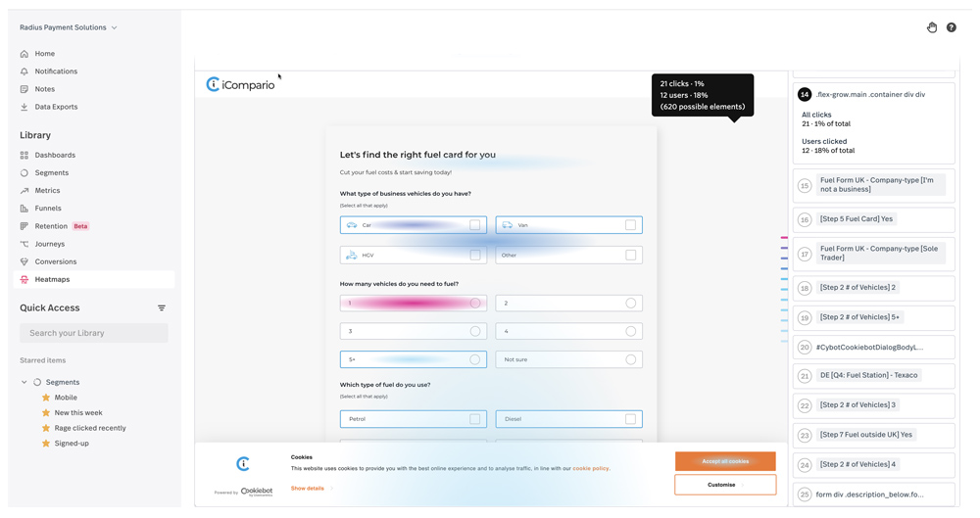Collapse the starred Segments tree chevron

pos(24,383)
